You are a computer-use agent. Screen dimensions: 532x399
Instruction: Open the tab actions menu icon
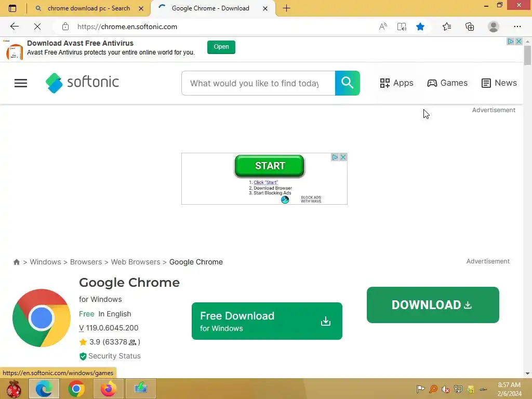(x=12, y=8)
